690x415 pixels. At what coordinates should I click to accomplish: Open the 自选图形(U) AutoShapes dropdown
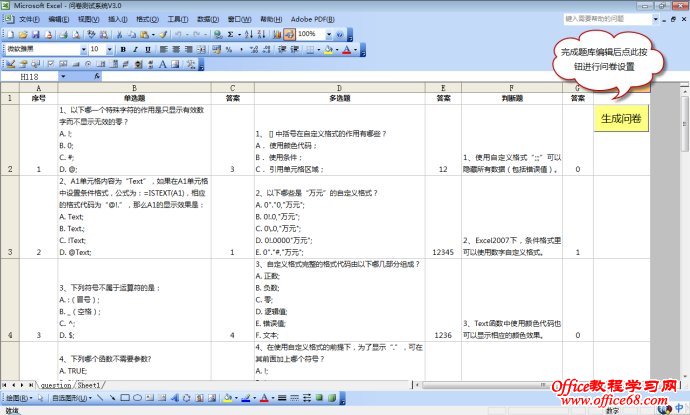72,398
